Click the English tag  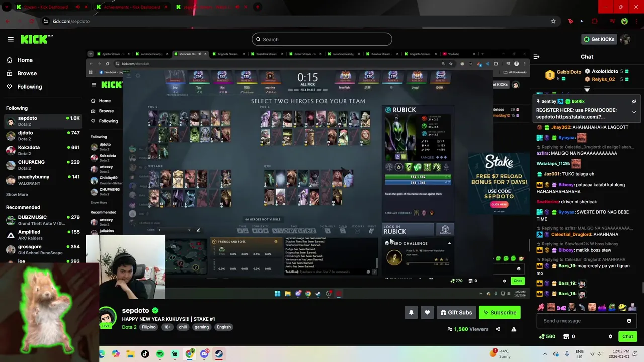point(224,327)
